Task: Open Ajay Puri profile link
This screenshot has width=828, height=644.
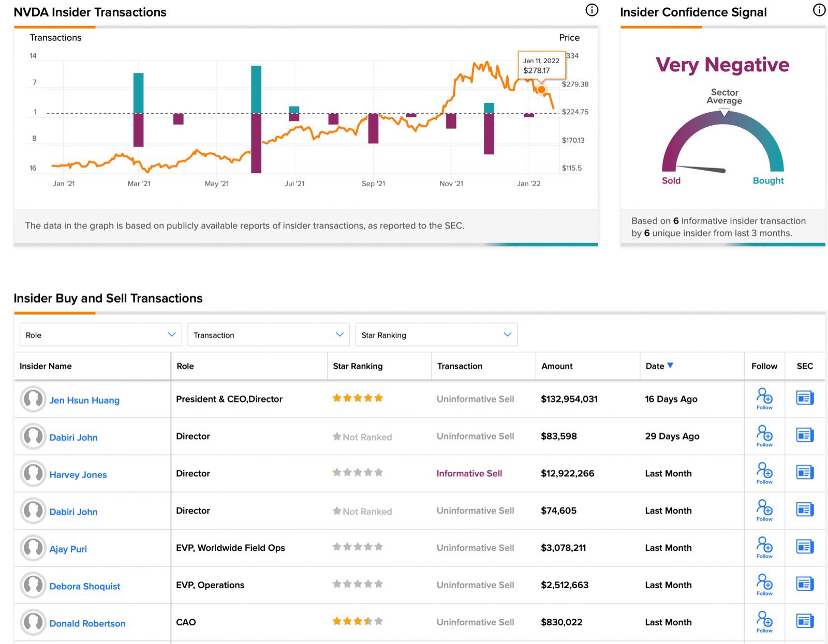Action: (x=68, y=549)
